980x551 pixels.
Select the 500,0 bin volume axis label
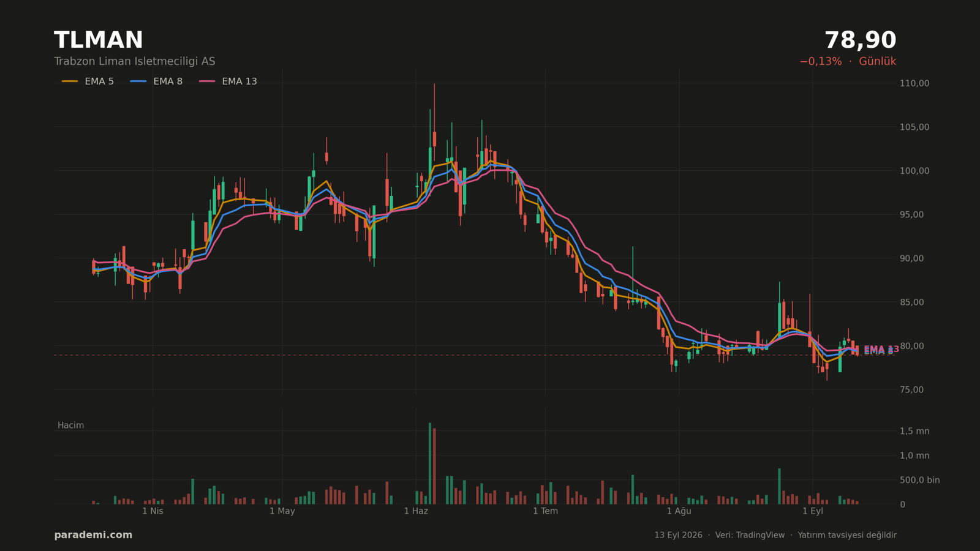click(919, 480)
